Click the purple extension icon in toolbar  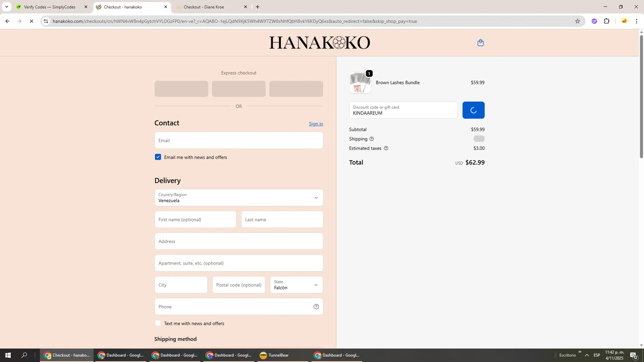pos(594,21)
